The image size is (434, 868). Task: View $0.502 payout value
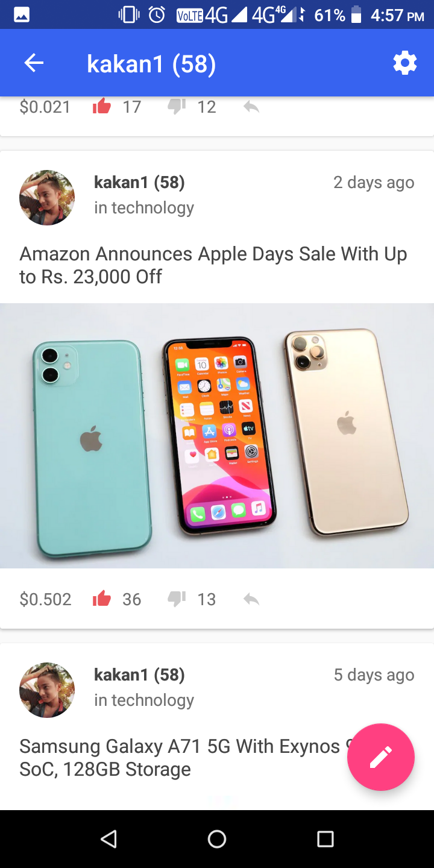pyautogui.click(x=46, y=599)
